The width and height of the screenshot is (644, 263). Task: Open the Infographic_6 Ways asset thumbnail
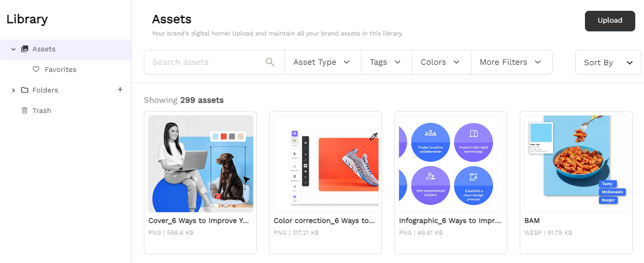point(451,164)
